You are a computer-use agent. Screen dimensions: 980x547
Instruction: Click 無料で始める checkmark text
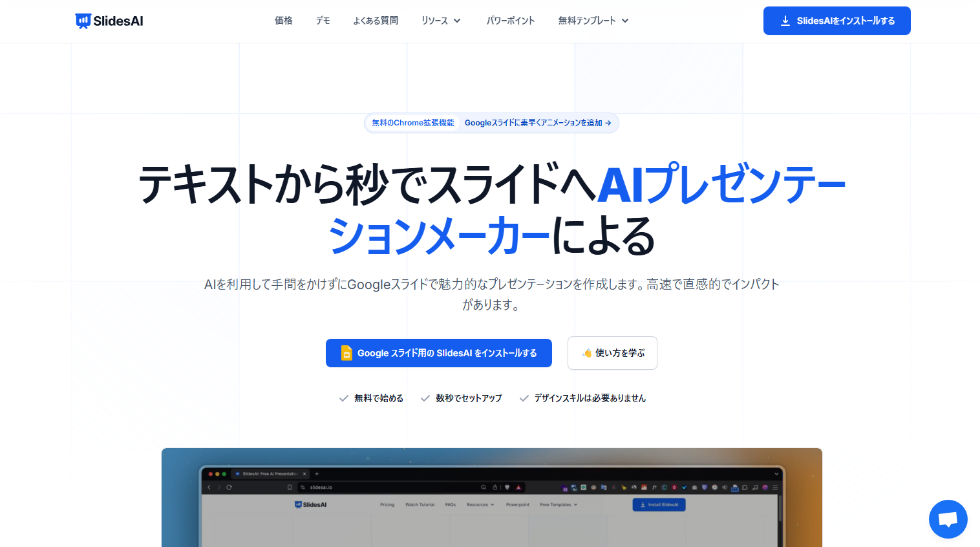(379, 398)
